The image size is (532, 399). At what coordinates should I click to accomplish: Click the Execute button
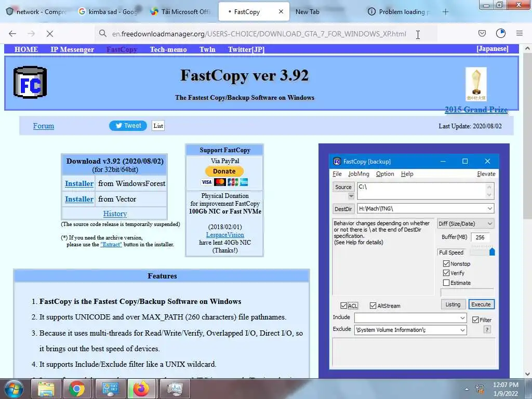click(481, 304)
